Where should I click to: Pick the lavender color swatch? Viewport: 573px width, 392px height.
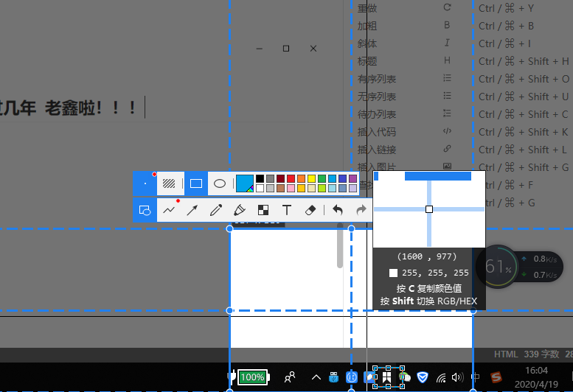353,189
